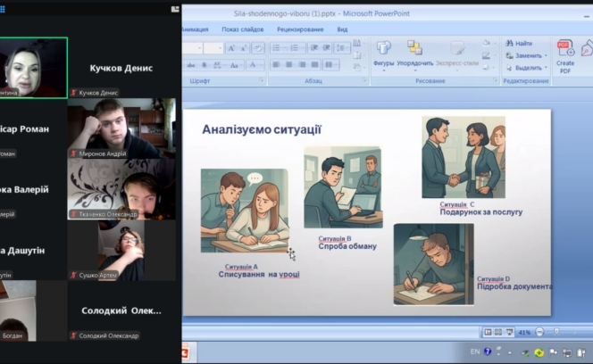This screenshot has width=593, height=364.
Task: Toggle the normal view button in status bar
Action: [488, 332]
